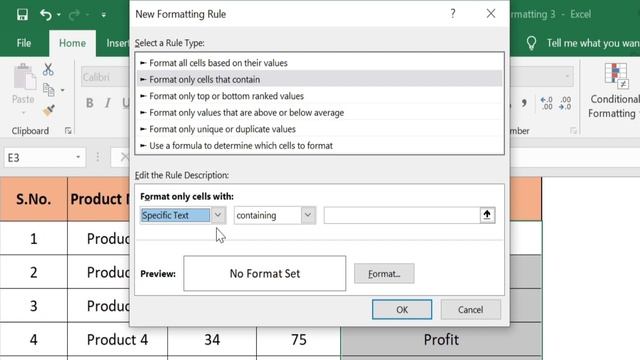640x360 pixels.
Task: Select Format only unique or duplicate values
Action: tap(319, 129)
